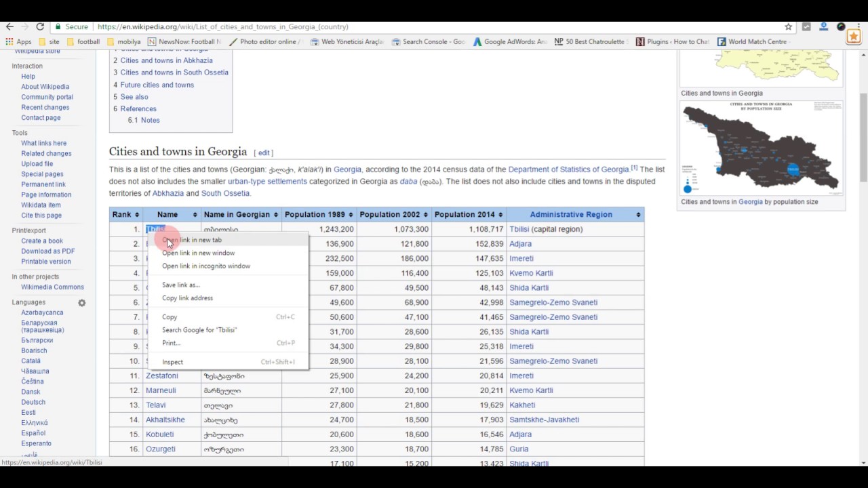
Task: Reload the page with the refresh icon
Action: pyautogui.click(x=40, y=26)
